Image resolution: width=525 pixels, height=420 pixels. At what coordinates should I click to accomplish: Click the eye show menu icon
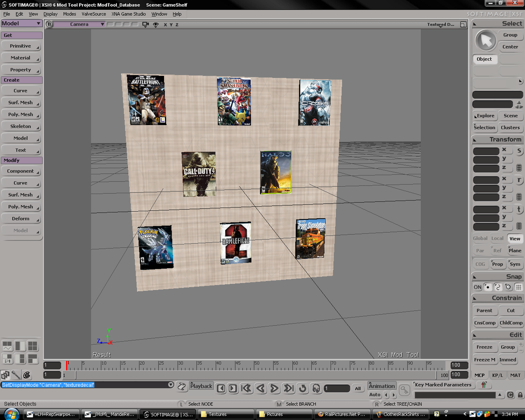(156, 25)
